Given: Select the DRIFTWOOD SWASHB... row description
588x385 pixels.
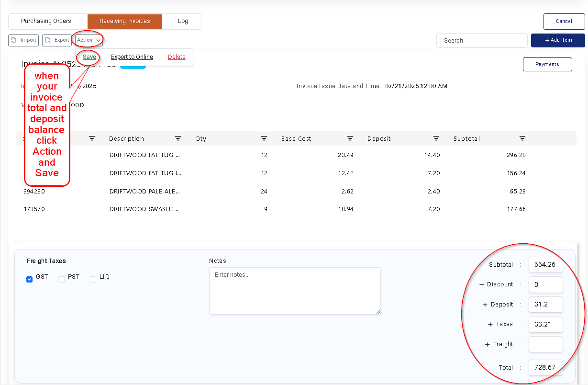Looking at the screenshot, I should click(x=144, y=209).
